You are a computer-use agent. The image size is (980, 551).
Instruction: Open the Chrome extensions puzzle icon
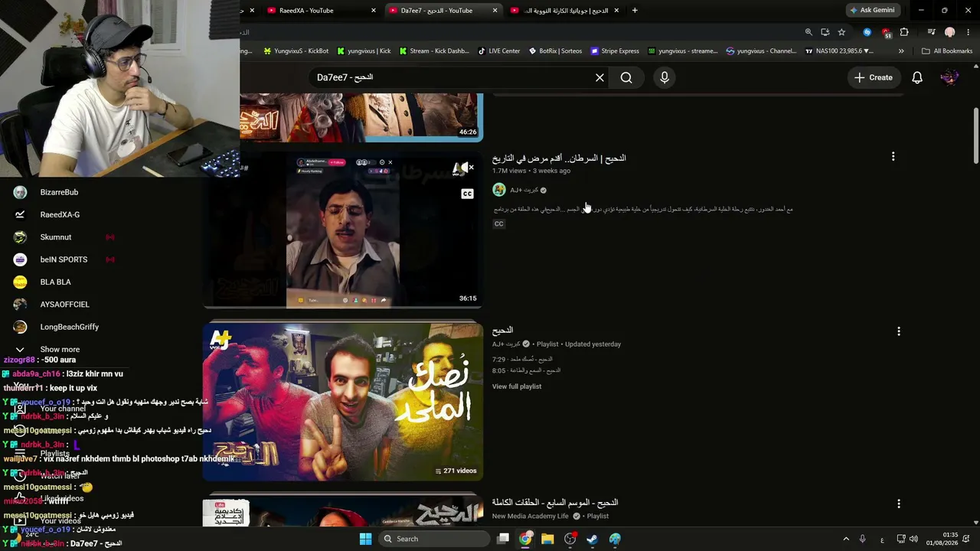(x=904, y=32)
